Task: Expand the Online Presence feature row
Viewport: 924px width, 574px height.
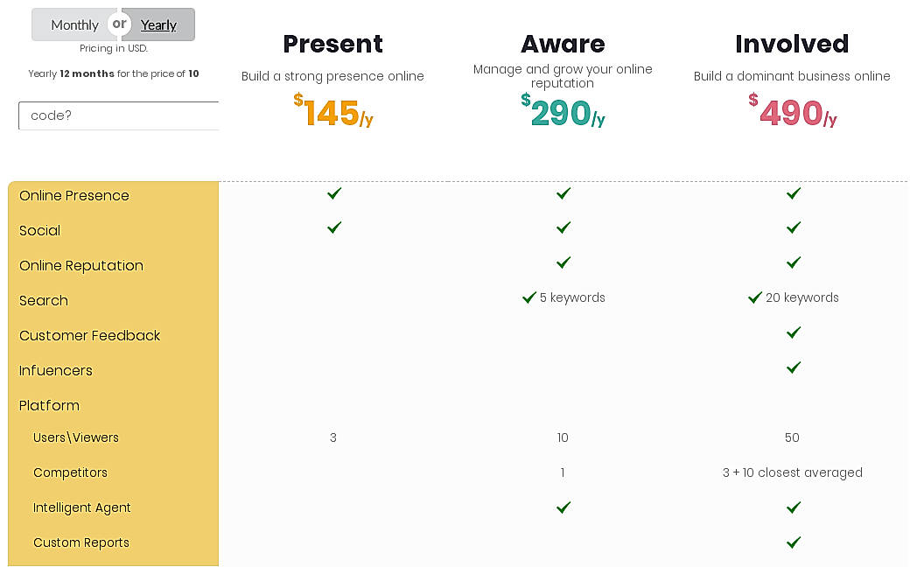Action: tap(74, 195)
